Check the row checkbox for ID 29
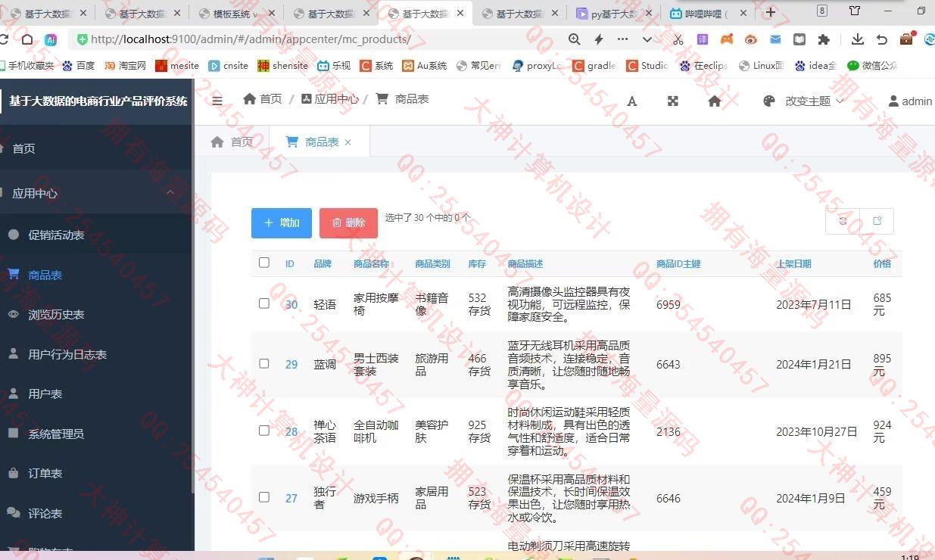 [x=264, y=363]
